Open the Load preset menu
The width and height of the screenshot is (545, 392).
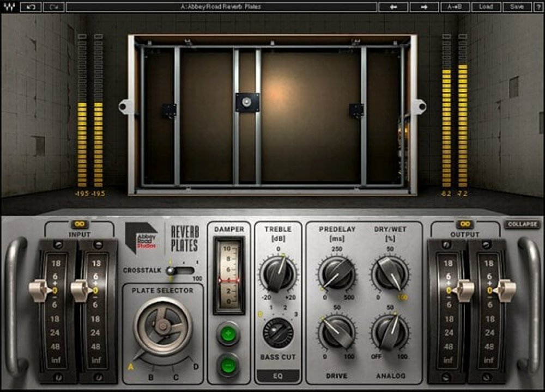coord(485,7)
